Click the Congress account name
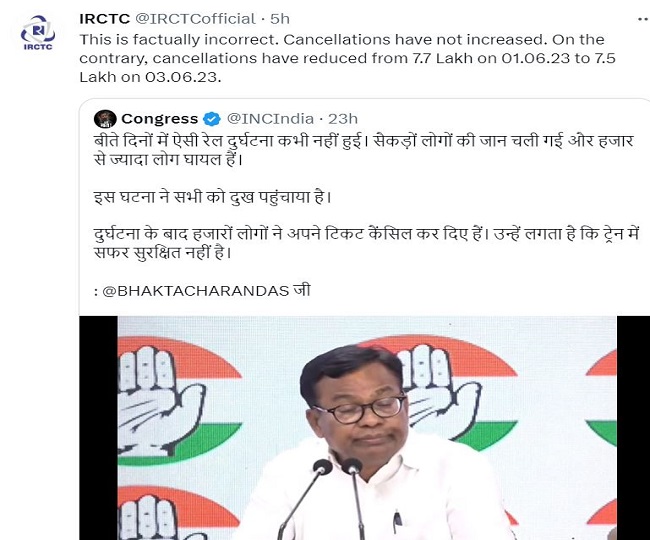The height and width of the screenshot is (540, 650). tap(160, 119)
